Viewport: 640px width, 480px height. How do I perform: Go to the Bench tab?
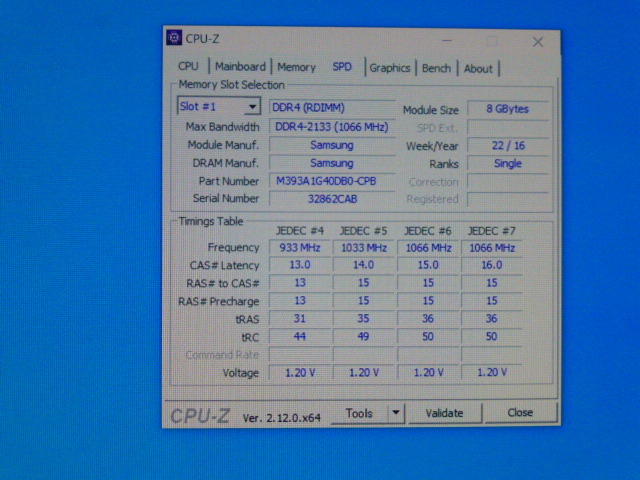436,68
